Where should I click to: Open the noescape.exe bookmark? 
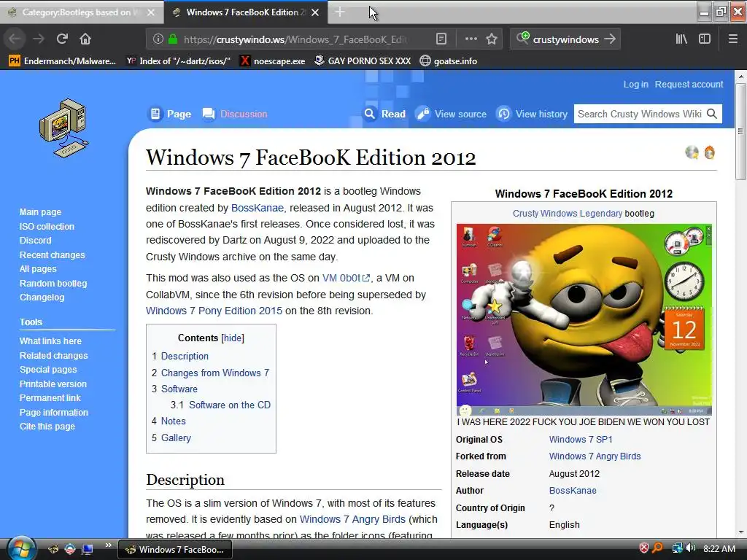[273, 61]
